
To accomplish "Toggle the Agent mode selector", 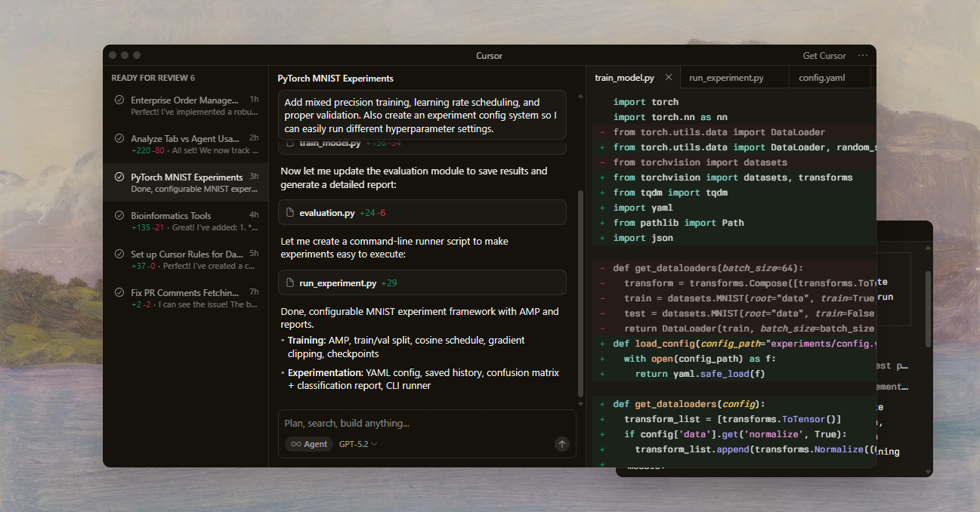I will (309, 444).
